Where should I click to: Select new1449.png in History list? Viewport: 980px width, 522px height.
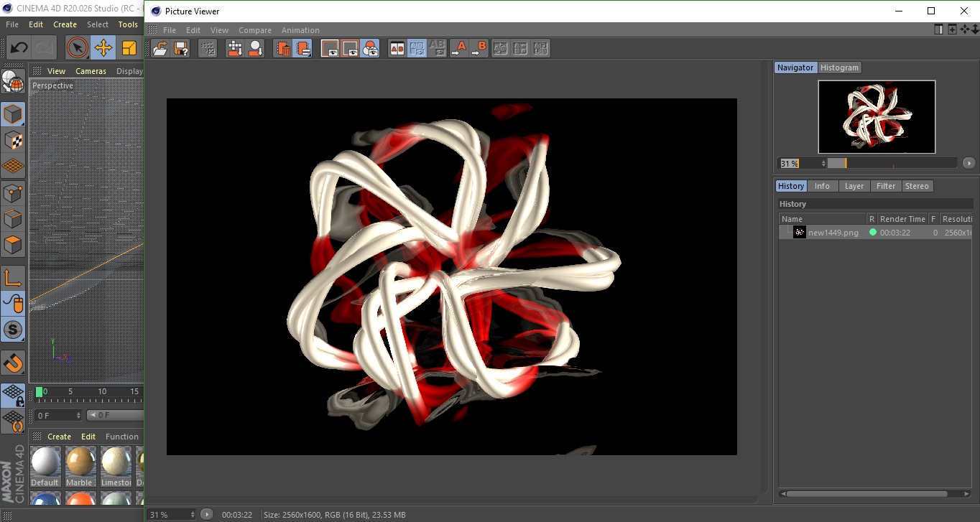833,233
